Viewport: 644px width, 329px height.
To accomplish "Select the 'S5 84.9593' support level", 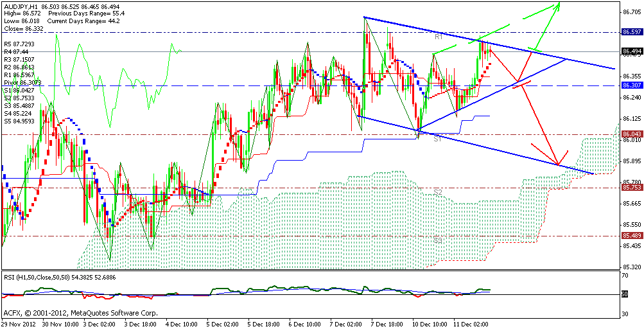I will 19,121.
